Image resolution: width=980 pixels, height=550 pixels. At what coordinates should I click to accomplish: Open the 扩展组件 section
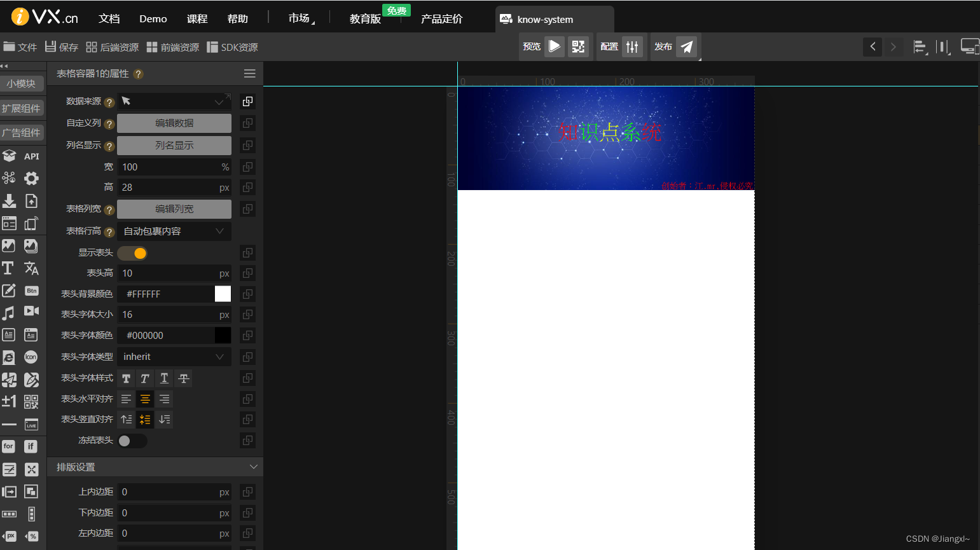pos(22,108)
